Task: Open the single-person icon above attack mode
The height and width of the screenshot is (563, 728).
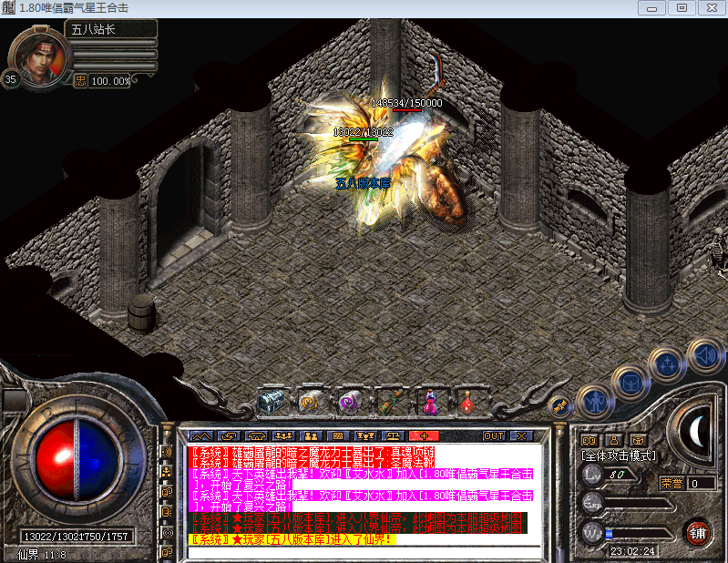Action: [614, 440]
